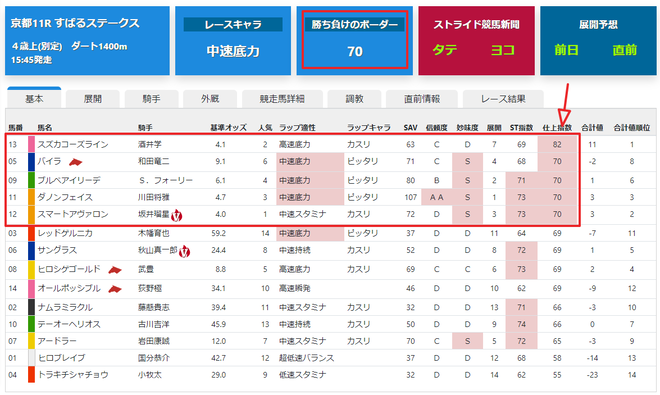
Task: Click horse name ヒロブレイブ
Action: tap(61, 358)
